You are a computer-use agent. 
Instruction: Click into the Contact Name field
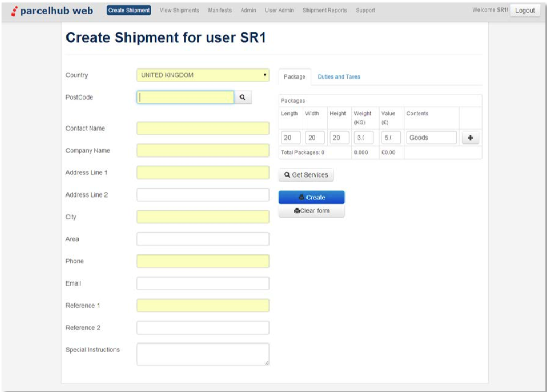[x=203, y=129]
